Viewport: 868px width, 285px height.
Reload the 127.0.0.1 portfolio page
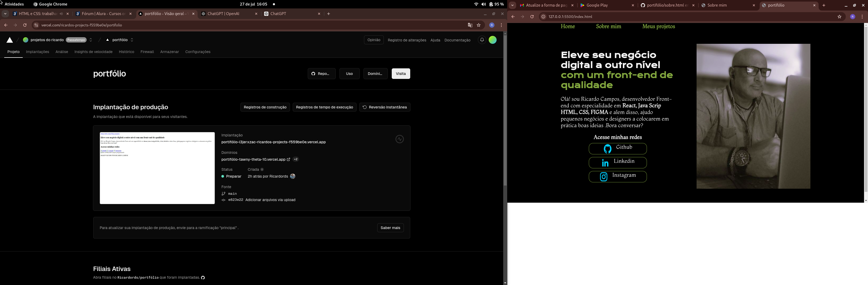coord(532,17)
